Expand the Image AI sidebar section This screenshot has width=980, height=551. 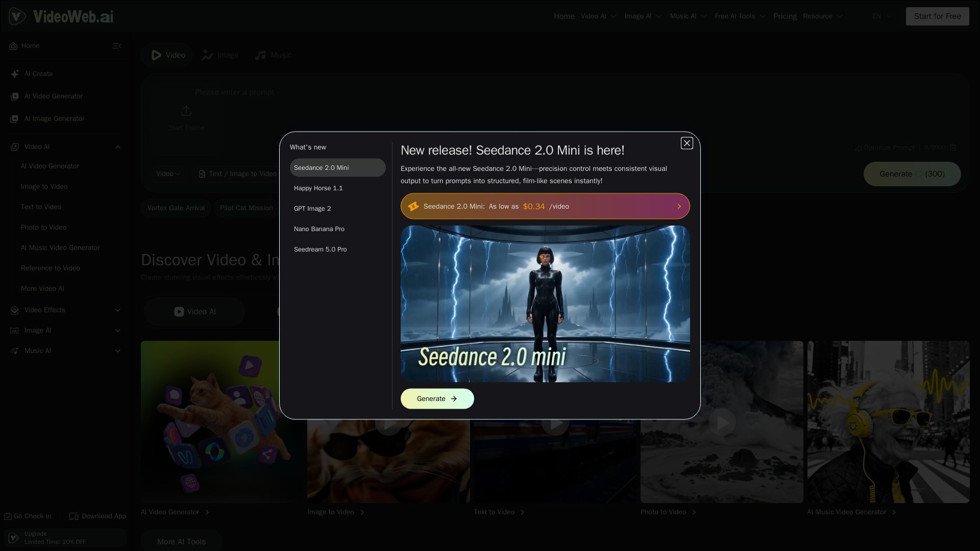pyautogui.click(x=118, y=331)
